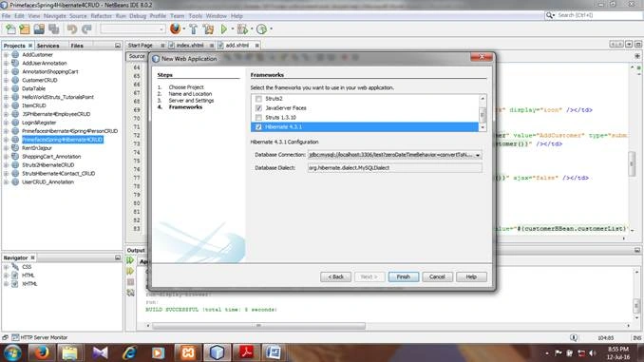Screen dimensions: 644x362
Task: Click the Database Dialect field
Action: tap(395, 168)
